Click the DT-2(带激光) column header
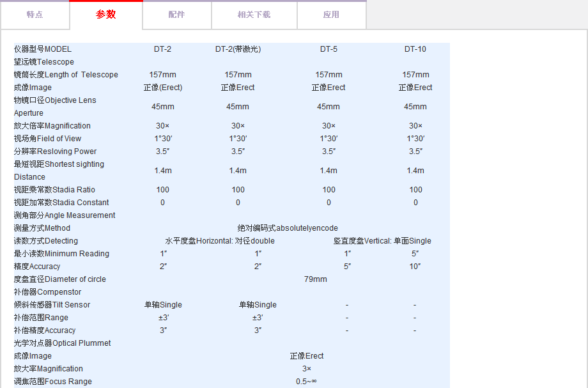The width and height of the screenshot is (588, 388). click(x=238, y=49)
